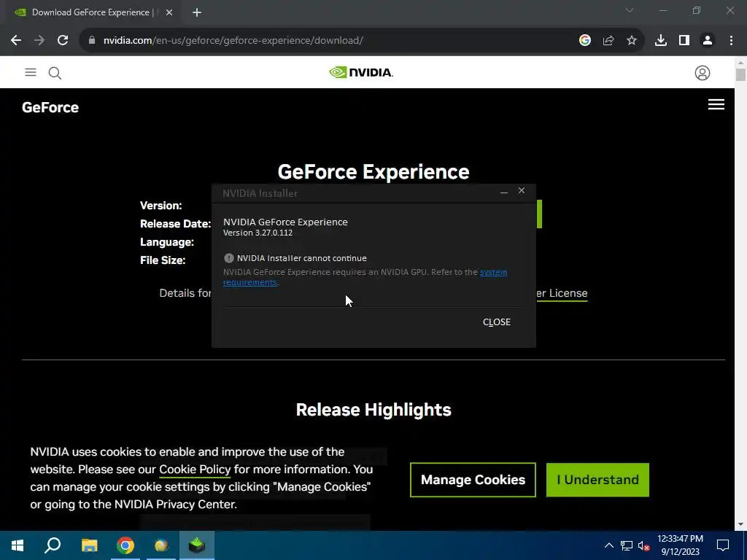Click scrollbar down arrow
Screen dimensions: 747x560
point(740,524)
